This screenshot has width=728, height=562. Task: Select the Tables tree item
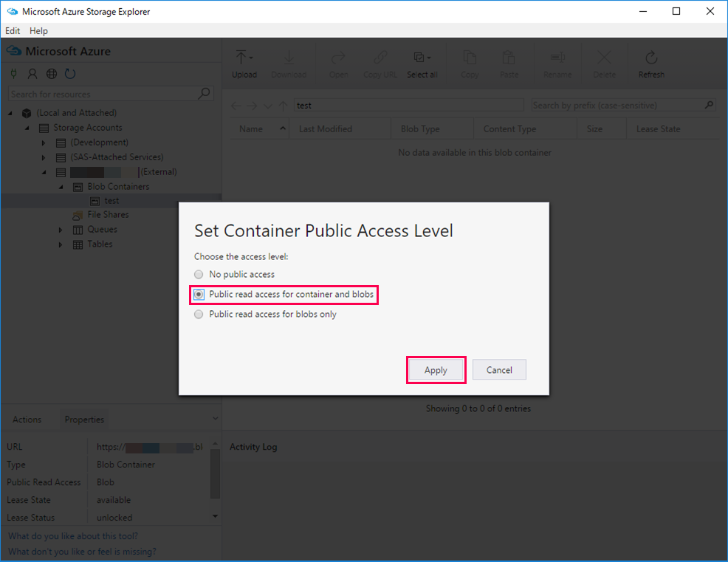point(100,244)
